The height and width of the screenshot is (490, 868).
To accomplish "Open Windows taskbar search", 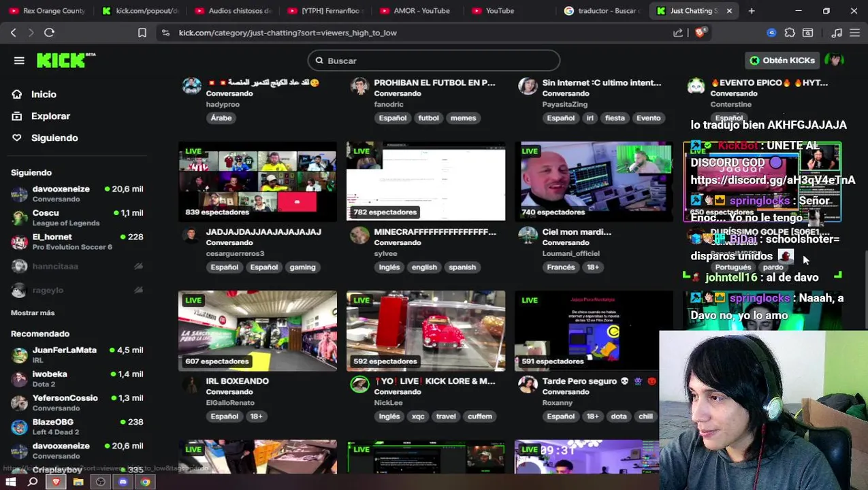I will click(33, 482).
